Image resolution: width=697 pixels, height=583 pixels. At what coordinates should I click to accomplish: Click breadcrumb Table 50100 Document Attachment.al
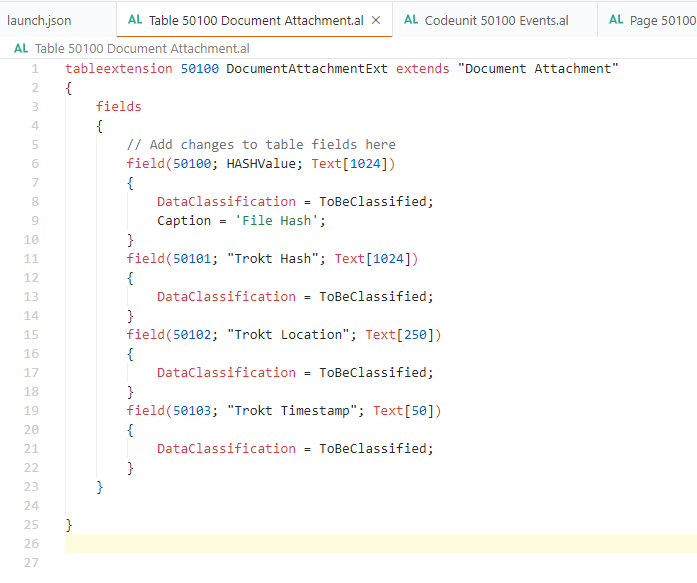pyautogui.click(x=142, y=48)
